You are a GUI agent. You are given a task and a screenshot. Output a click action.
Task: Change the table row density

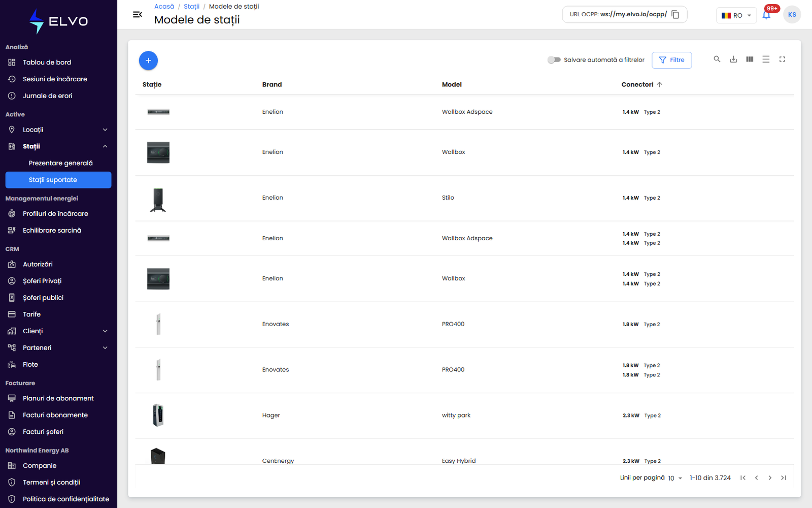[766, 59]
